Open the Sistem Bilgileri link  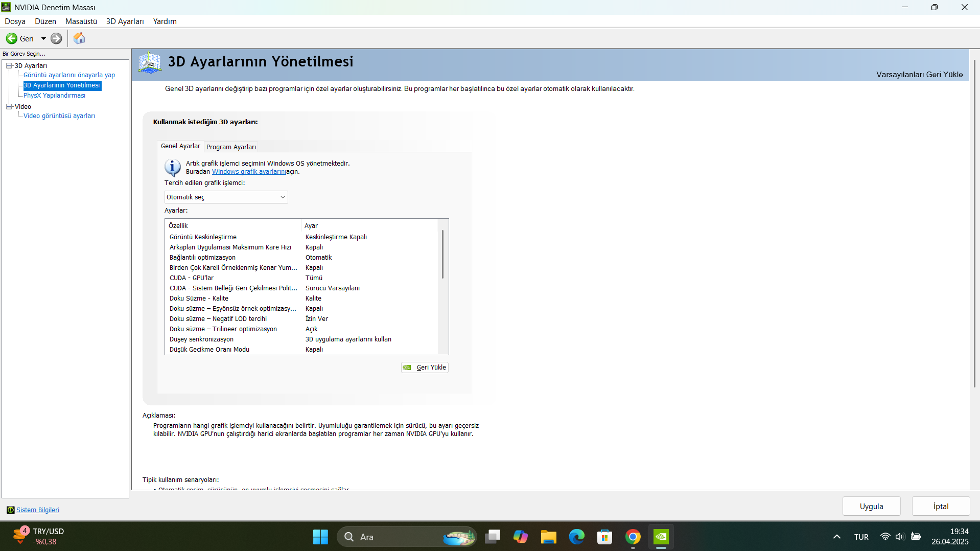coord(38,510)
